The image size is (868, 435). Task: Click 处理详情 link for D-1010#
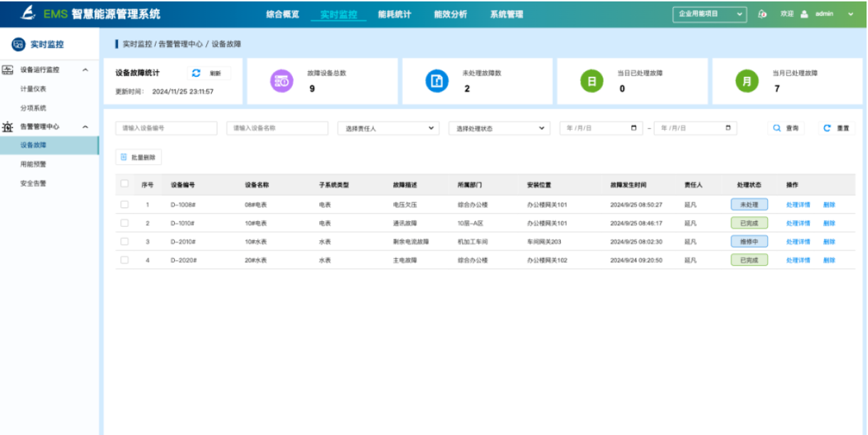coord(798,223)
